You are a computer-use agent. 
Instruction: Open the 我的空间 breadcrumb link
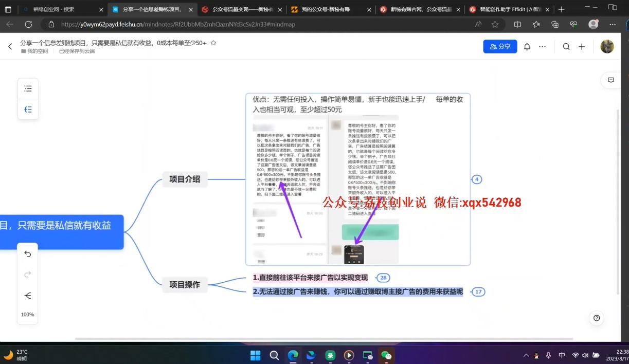coord(38,51)
